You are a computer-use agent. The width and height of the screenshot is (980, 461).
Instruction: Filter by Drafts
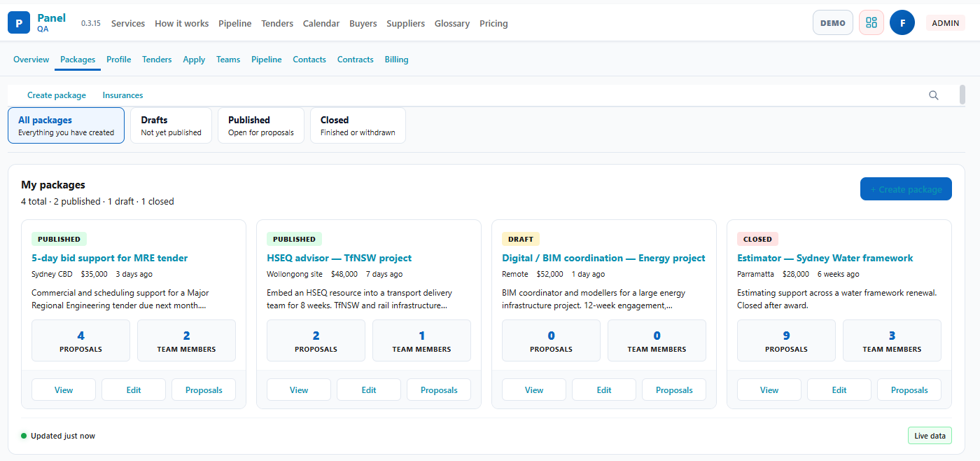[x=171, y=125]
